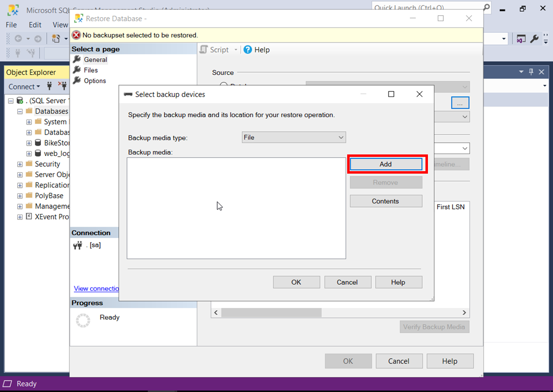Open the View menu in SSMS
The height and width of the screenshot is (392, 553).
click(x=60, y=25)
